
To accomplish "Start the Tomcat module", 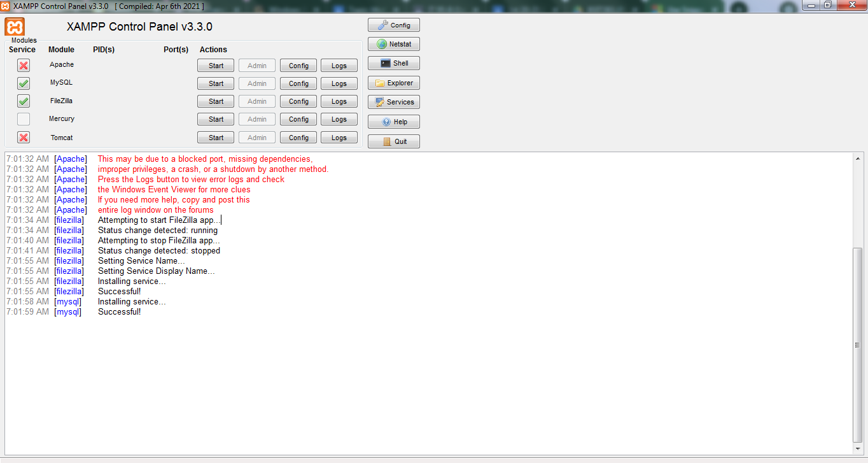I will tap(216, 138).
